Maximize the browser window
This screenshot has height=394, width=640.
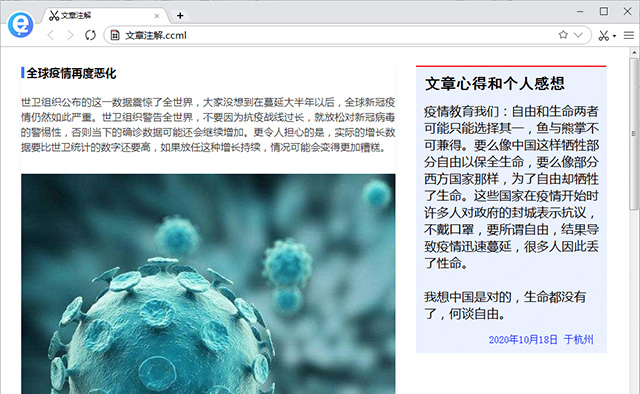pyautogui.click(x=604, y=11)
